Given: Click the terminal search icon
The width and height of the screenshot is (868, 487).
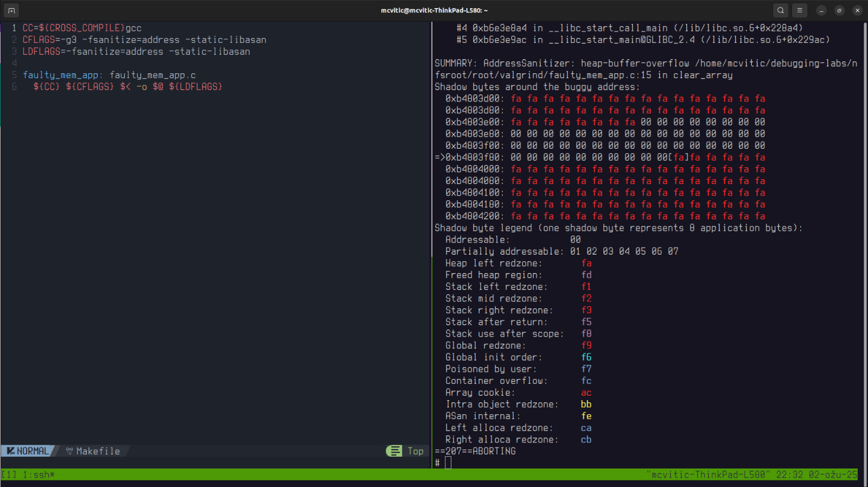Looking at the screenshot, I should pyautogui.click(x=780, y=10).
